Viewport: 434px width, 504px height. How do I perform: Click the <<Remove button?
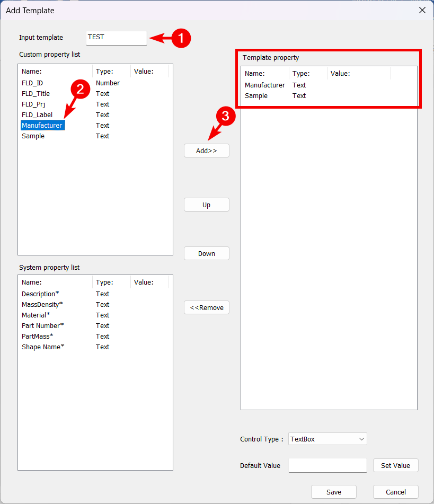click(206, 308)
